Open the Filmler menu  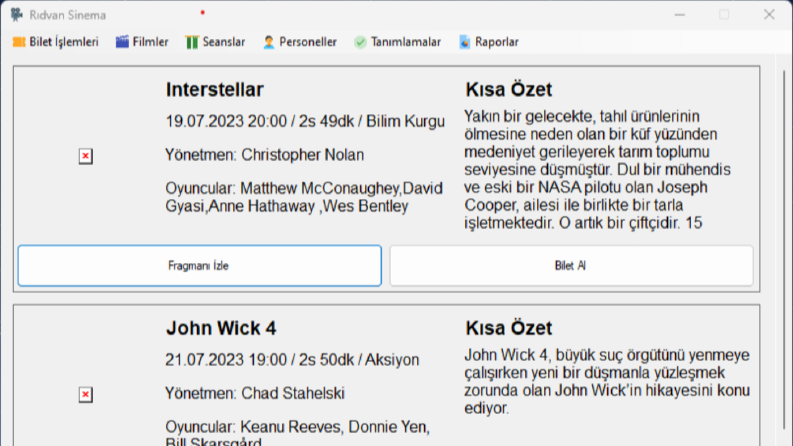click(142, 42)
